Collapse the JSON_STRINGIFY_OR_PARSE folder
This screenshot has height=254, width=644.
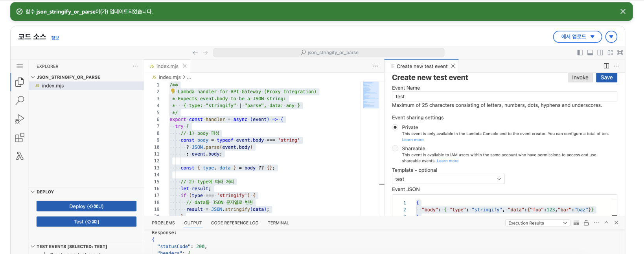(x=33, y=77)
